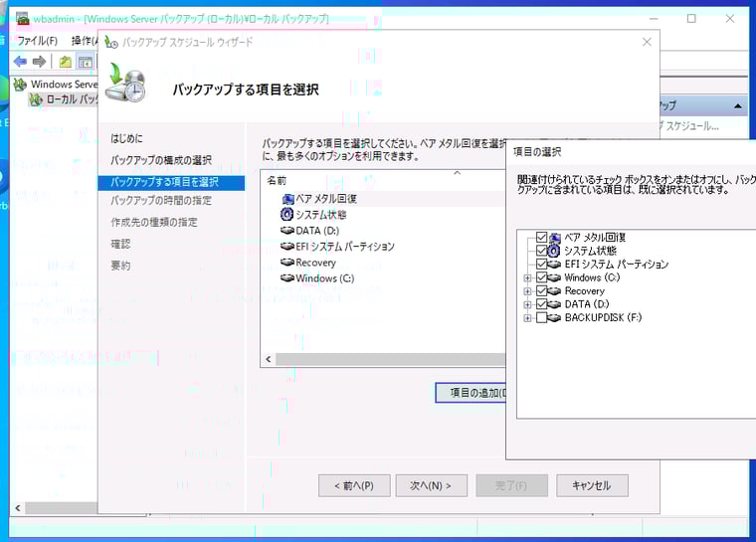Click the バックアップの時間の指定 wizard step
This screenshot has width=756, height=542.
click(161, 201)
